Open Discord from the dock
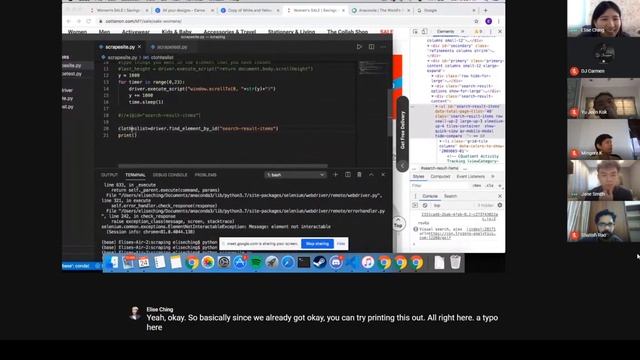 (x=336, y=262)
